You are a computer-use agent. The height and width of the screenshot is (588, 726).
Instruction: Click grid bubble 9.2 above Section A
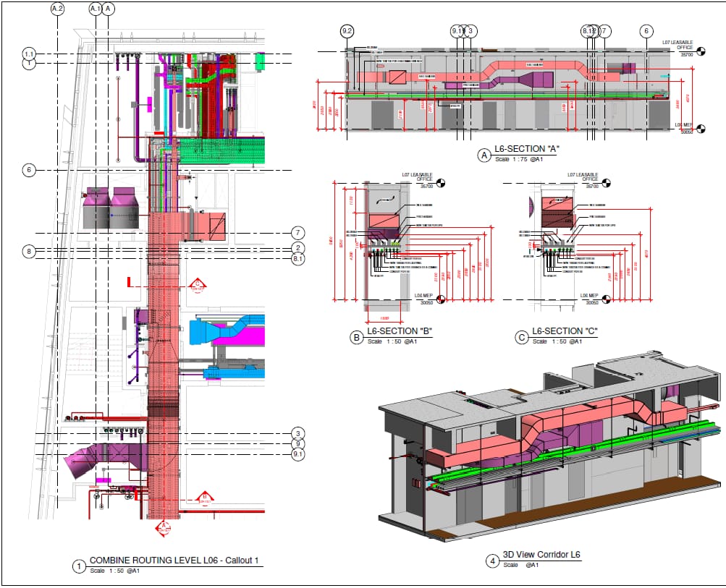pyautogui.click(x=347, y=31)
